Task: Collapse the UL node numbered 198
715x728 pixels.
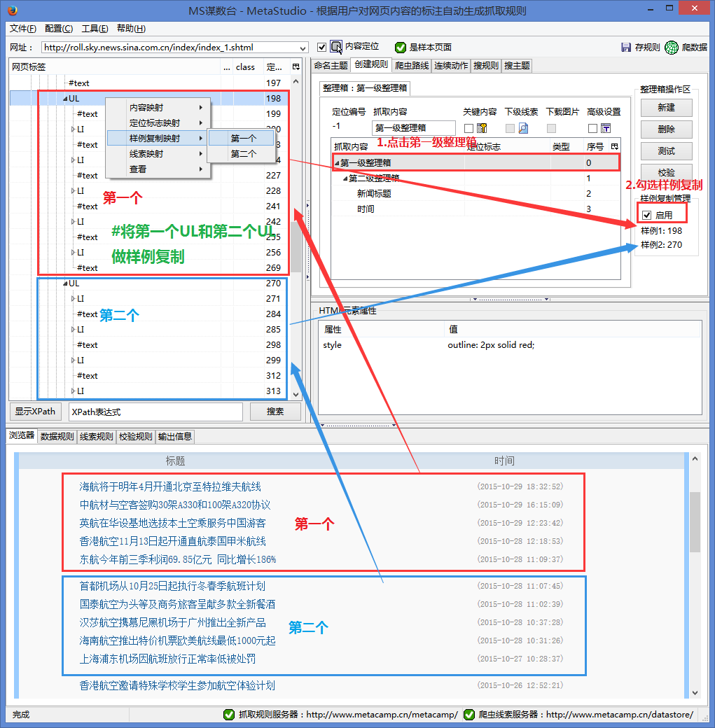Action: (x=66, y=99)
